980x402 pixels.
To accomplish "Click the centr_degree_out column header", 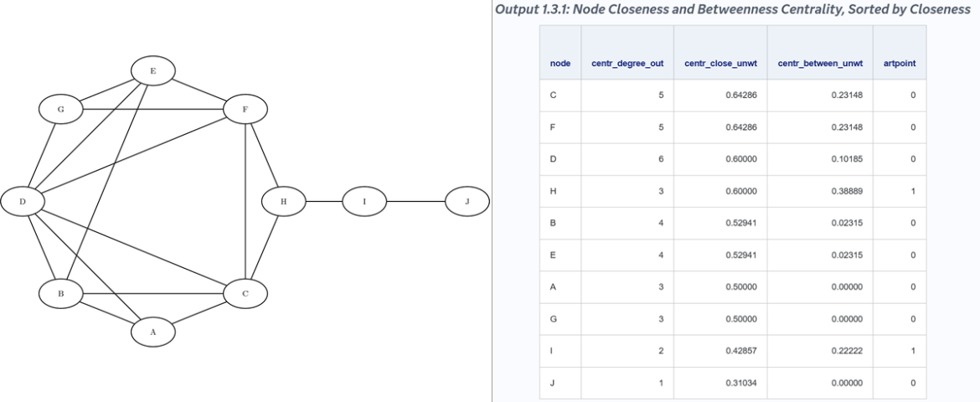I will [627, 63].
